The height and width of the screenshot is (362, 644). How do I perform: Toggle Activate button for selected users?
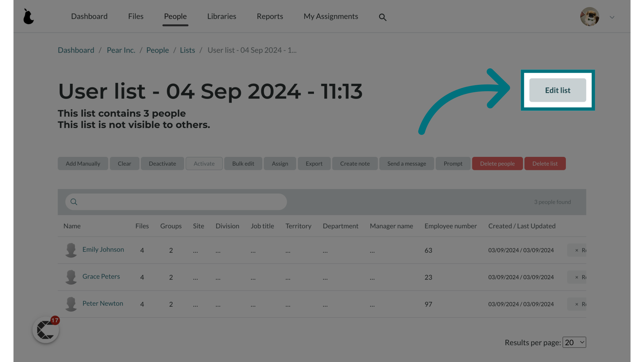pos(204,164)
